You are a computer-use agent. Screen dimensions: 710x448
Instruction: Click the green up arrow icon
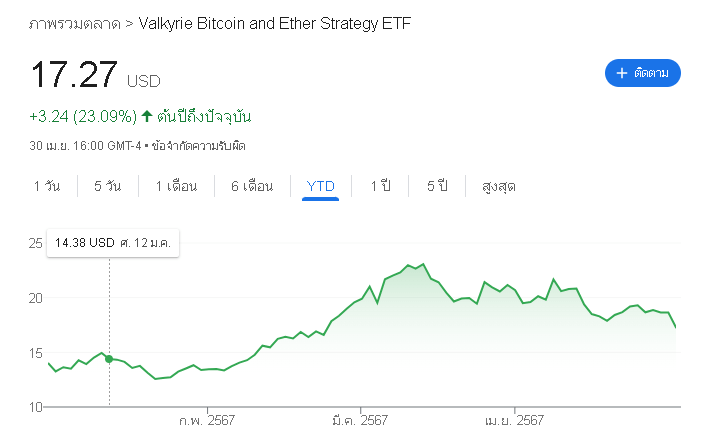coord(147,116)
